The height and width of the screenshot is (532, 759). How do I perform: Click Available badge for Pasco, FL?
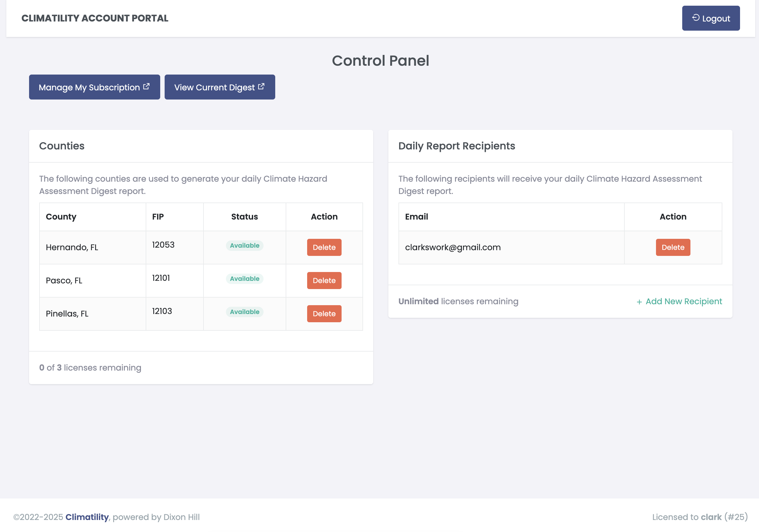pyautogui.click(x=244, y=279)
